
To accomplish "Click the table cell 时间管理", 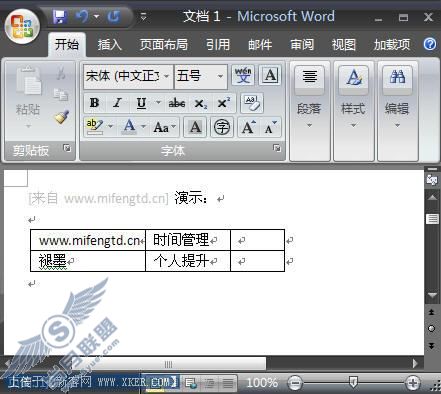I will pyautogui.click(x=188, y=240).
